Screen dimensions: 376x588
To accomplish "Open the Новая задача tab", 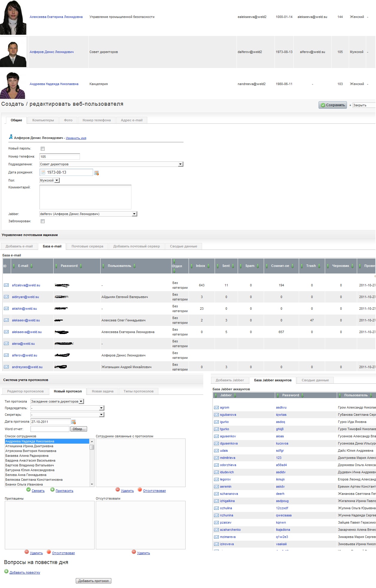I will pyautogui.click(x=103, y=391).
